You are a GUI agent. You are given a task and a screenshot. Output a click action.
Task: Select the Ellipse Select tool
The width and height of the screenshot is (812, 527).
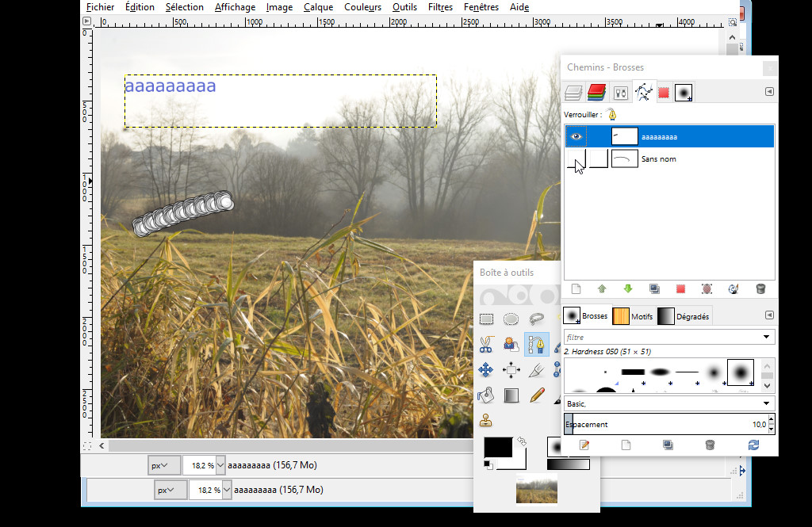[x=511, y=319]
